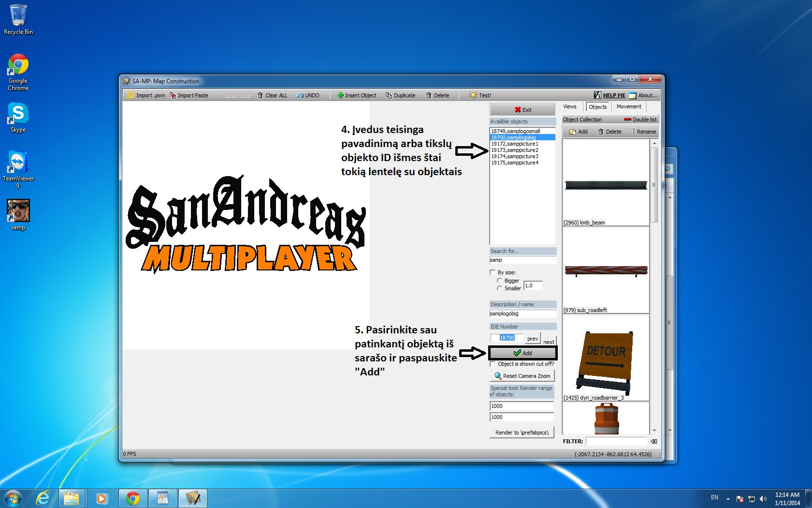Click object collection scrollbar down arrow
Image resolution: width=812 pixels, height=508 pixels.
click(654, 431)
